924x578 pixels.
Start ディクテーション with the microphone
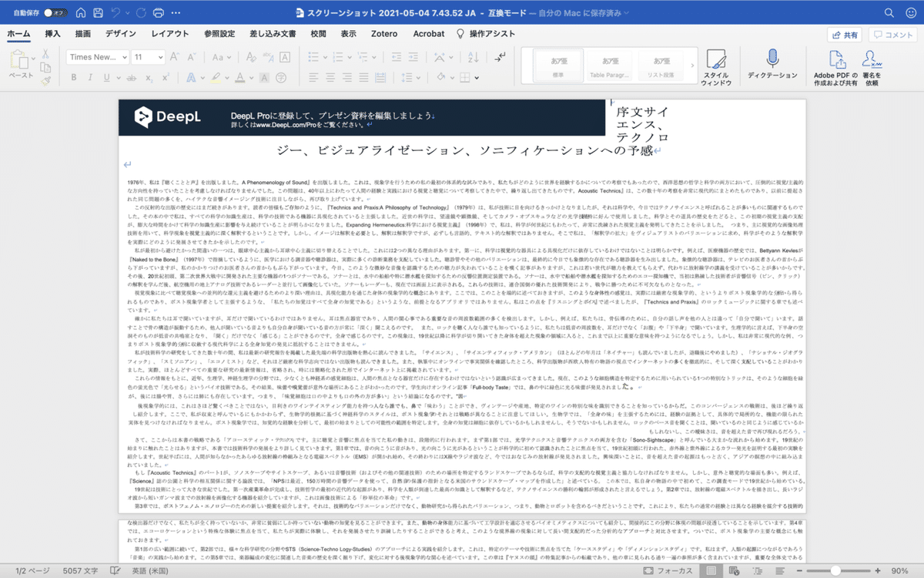click(772, 65)
